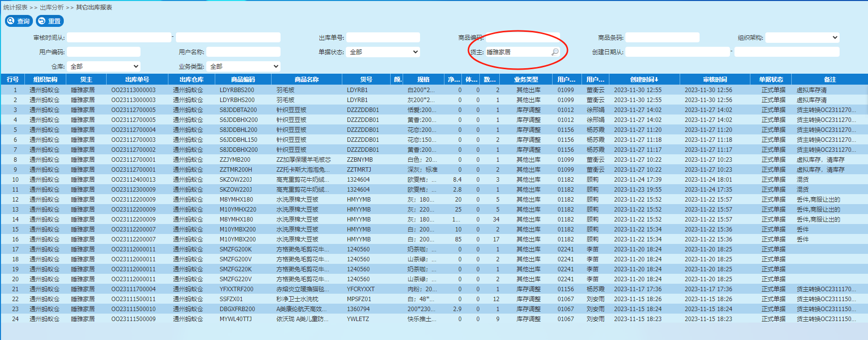Click the 出库单号 column header
This screenshot has height=340, width=868.
tap(137, 79)
